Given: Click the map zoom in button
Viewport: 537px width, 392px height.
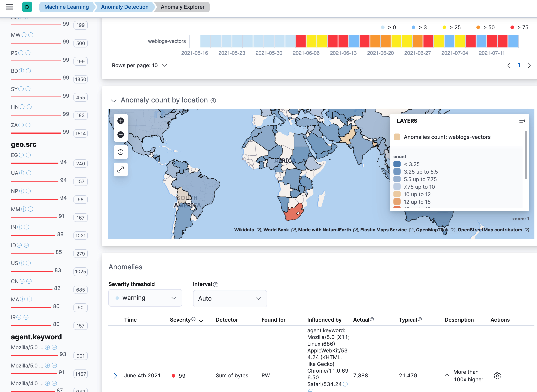Looking at the screenshot, I should 121,121.
